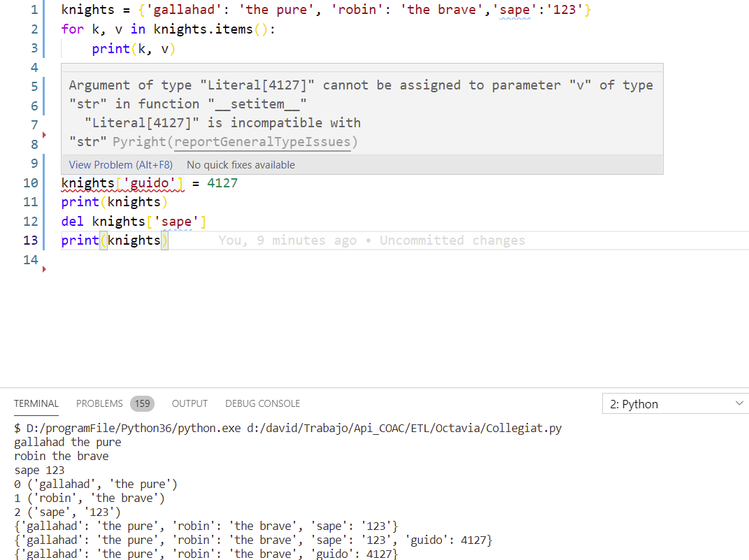
Task: Click line number 10 in the gutter
Action: pyautogui.click(x=31, y=182)
